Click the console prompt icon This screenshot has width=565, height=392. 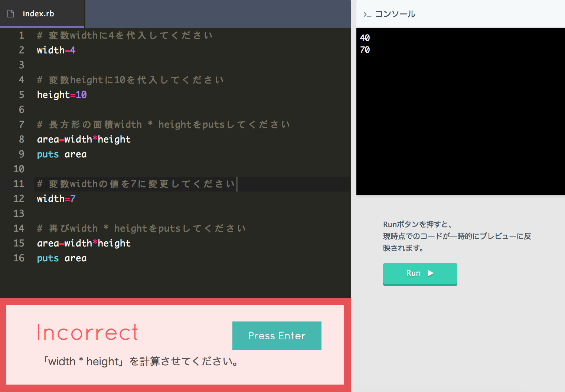[x=367, y=14]
